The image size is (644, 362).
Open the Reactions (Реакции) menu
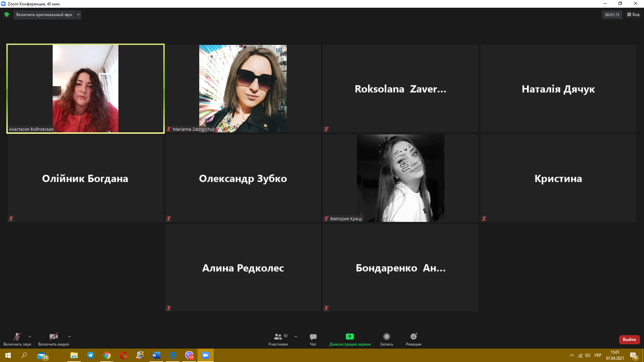click(413, 339)
